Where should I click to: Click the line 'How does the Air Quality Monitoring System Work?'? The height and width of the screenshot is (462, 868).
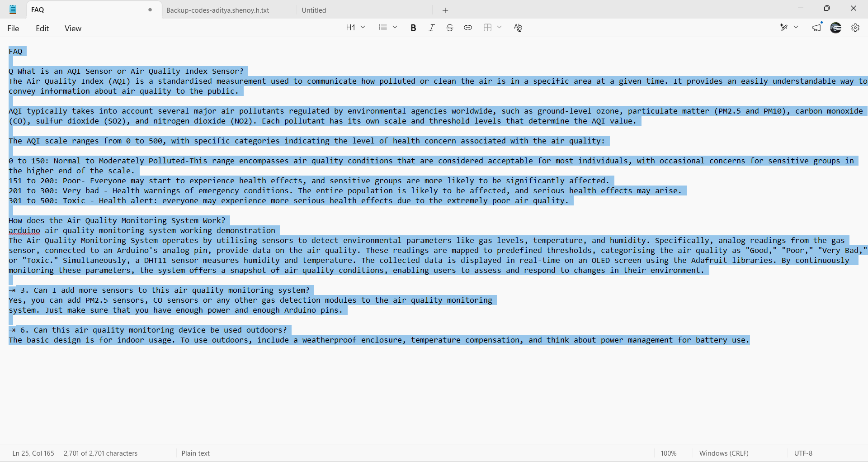tap(117, 221)
